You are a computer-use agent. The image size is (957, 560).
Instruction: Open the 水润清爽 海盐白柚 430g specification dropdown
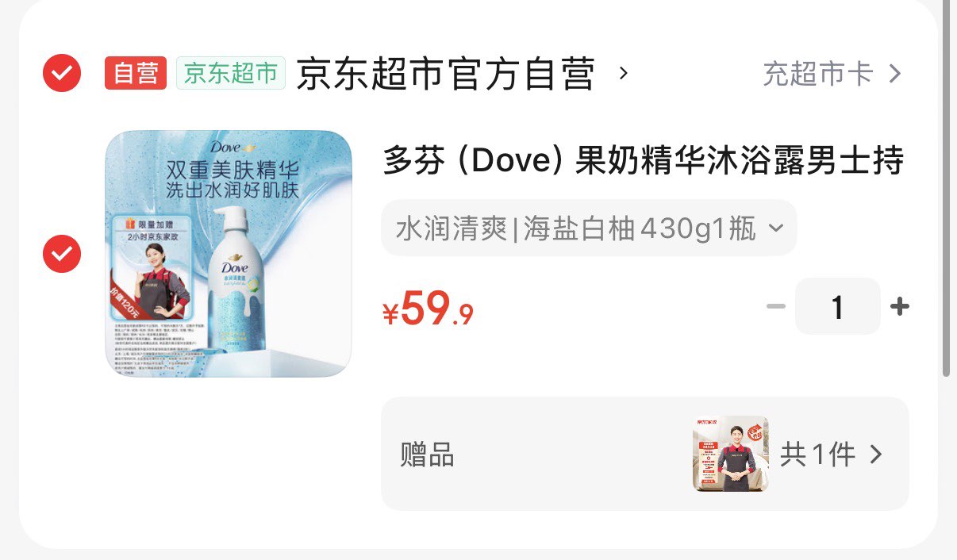[x=589, y=228]
